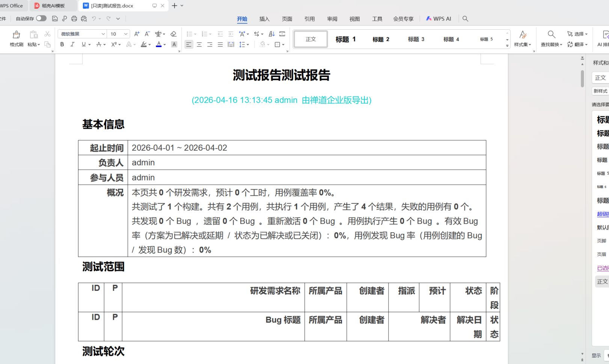The height and width of the screenshot is (364, 609).
Task: Switch to the Insert (插入) ribbon tab
Action: [x=264, y=19]
